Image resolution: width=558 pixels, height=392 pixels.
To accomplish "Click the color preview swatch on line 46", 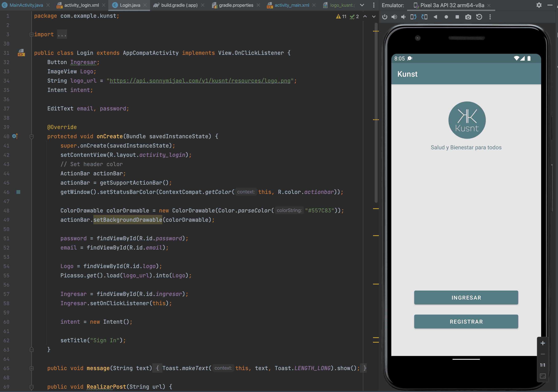I will pos(18,192).
